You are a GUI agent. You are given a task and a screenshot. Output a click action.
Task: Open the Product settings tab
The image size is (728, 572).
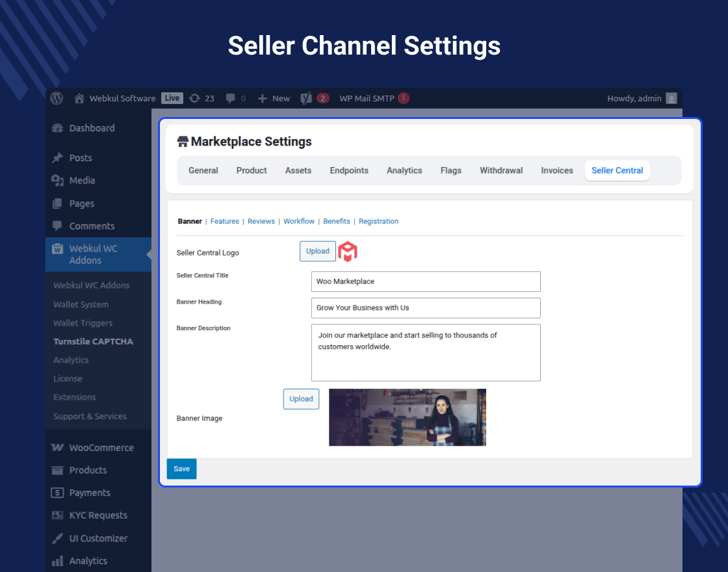coord(252,170)
